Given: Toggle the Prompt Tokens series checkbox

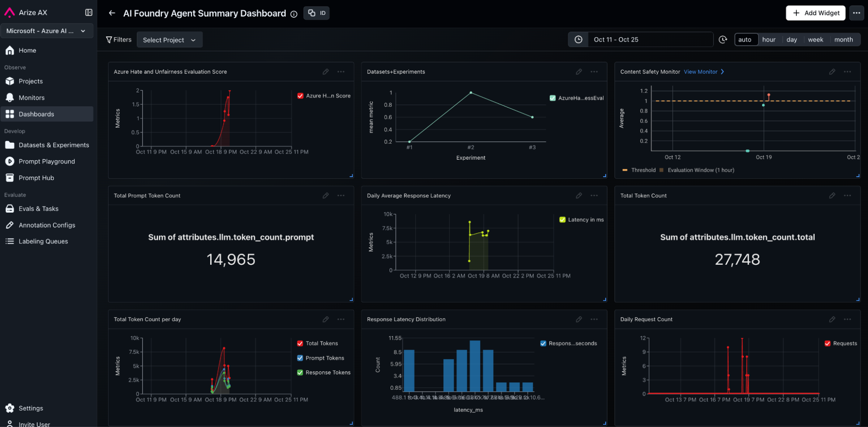Looking at the screenshot, I should pyautogui.click(x=300, y=358).
